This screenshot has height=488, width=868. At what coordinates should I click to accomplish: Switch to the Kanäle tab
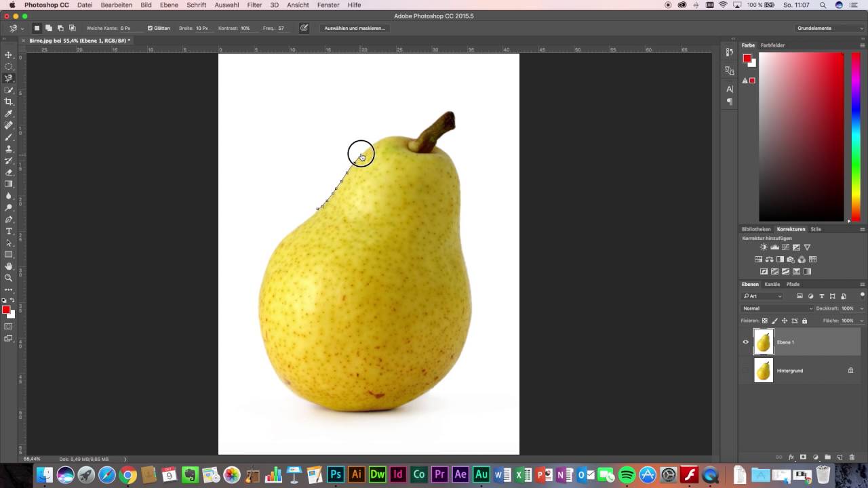point(772,284)
